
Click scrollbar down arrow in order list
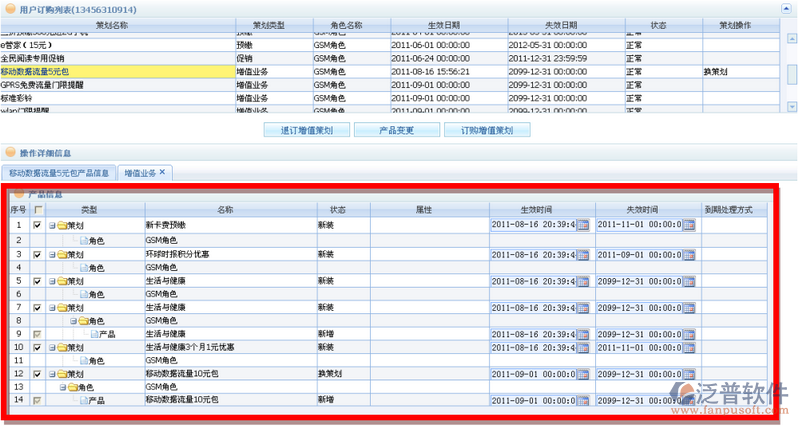click(791, 108)
